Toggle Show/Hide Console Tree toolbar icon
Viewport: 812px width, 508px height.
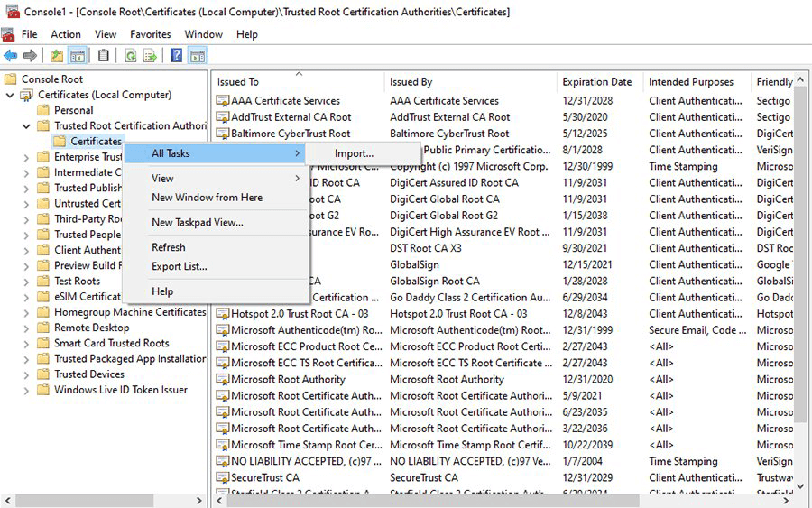coord(78,56)
